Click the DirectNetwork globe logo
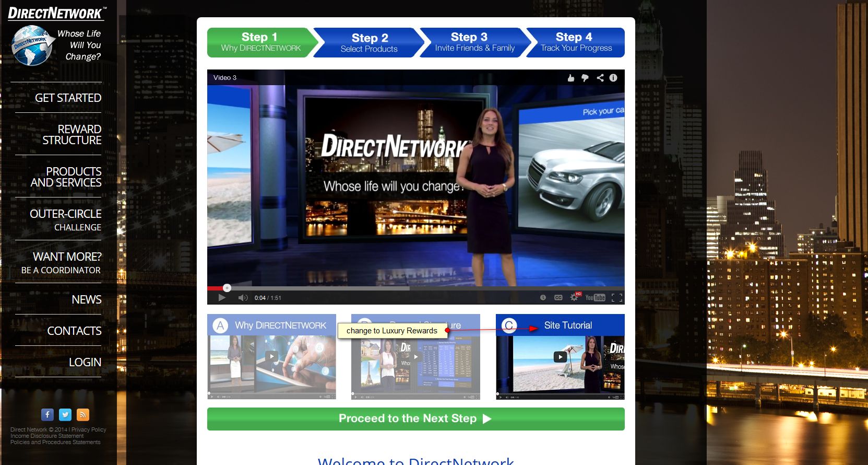This screenshot has width=868, height=465. coord(32,45)
